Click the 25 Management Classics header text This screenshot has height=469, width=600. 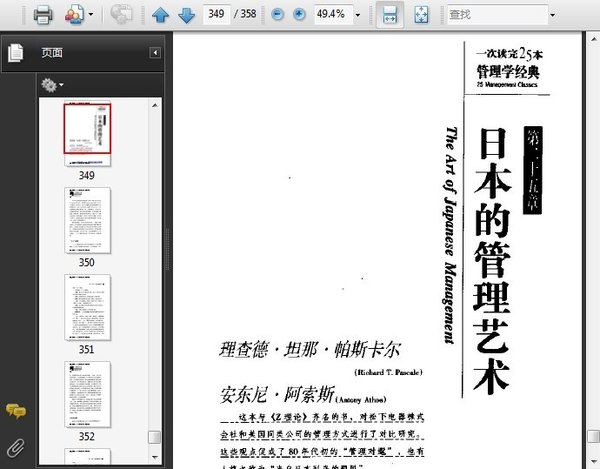[x=507, y=85]
